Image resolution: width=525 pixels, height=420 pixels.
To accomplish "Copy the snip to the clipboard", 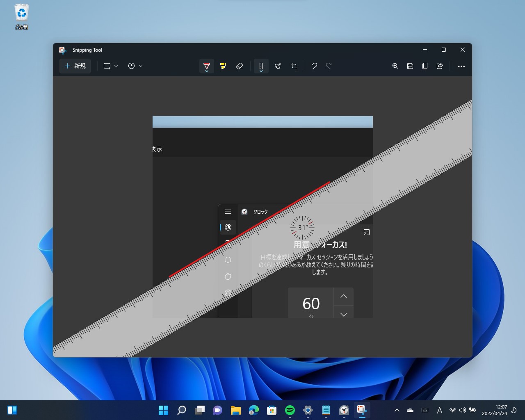I will (425, 66).
